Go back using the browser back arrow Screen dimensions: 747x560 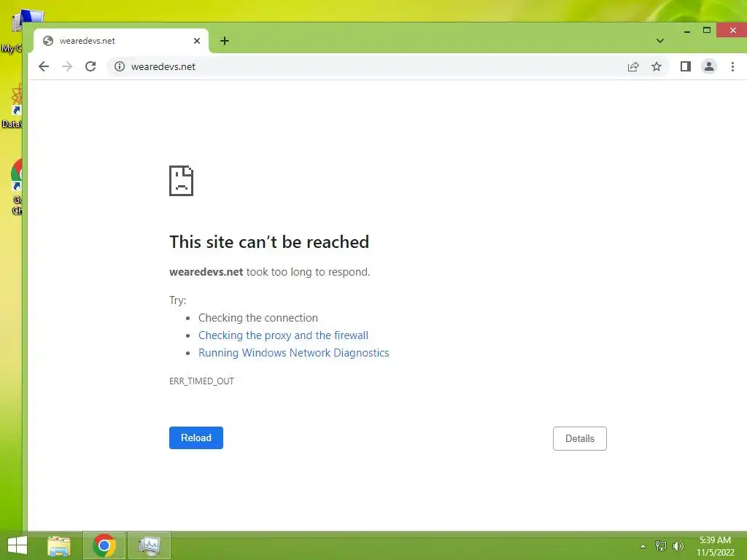pos(44,66)
